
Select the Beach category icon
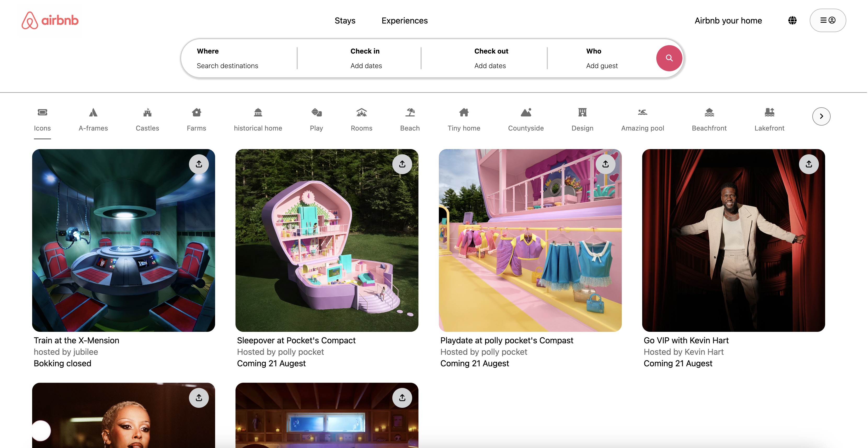point(410,113)
